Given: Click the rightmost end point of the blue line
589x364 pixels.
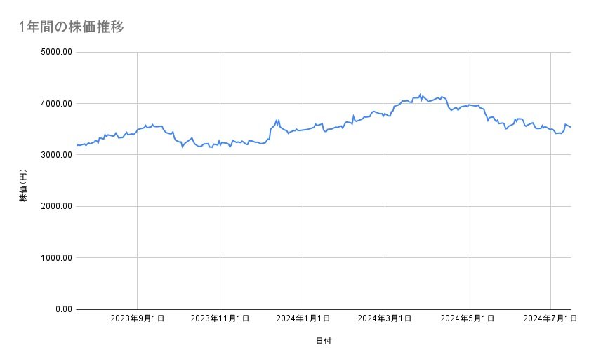Looking at the screenshot, I should [571, 127].
